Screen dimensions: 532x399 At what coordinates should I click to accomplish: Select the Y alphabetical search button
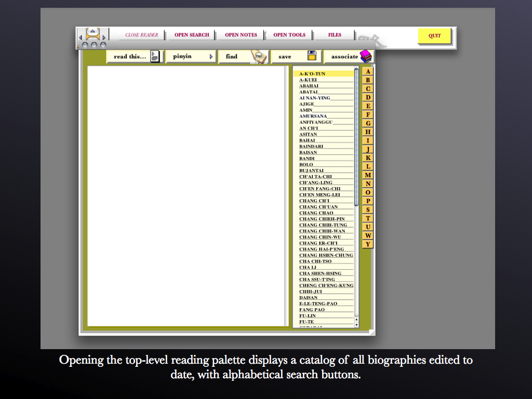point(368,244)
